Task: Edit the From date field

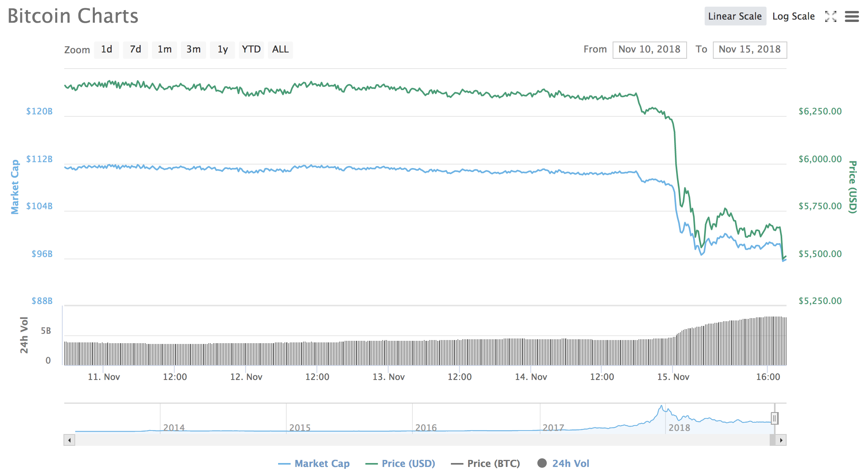Action: (x=649, y=50)
